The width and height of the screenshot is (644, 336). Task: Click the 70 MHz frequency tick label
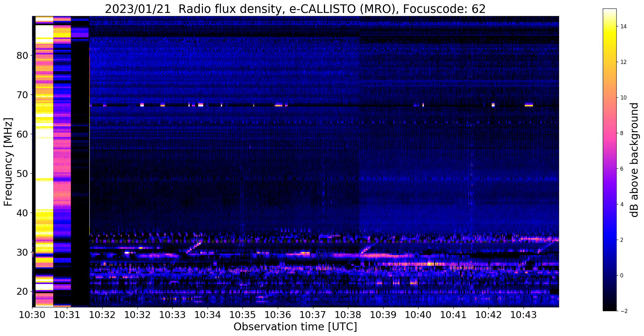[x=22, y=95]
